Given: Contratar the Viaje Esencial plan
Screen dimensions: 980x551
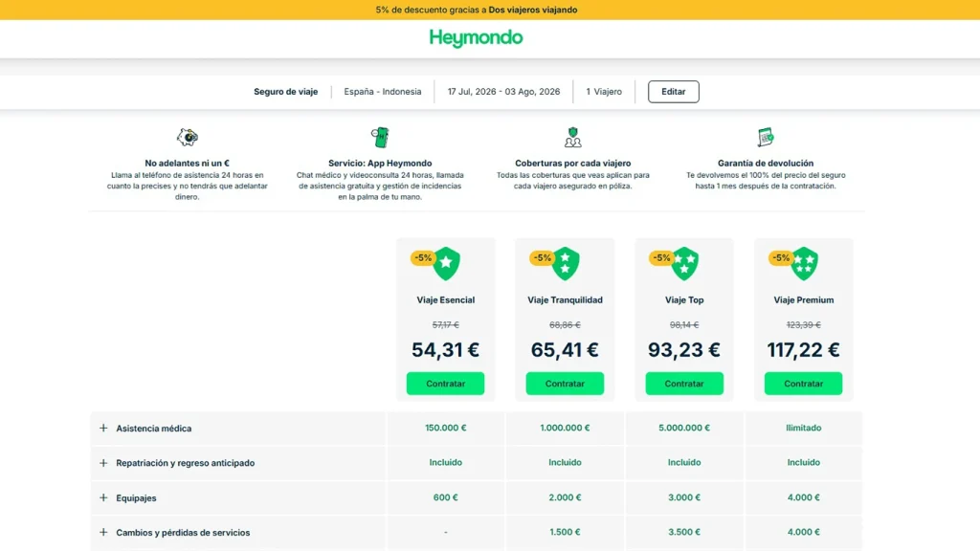Looking at the screenshot, I should click(445, 384).
